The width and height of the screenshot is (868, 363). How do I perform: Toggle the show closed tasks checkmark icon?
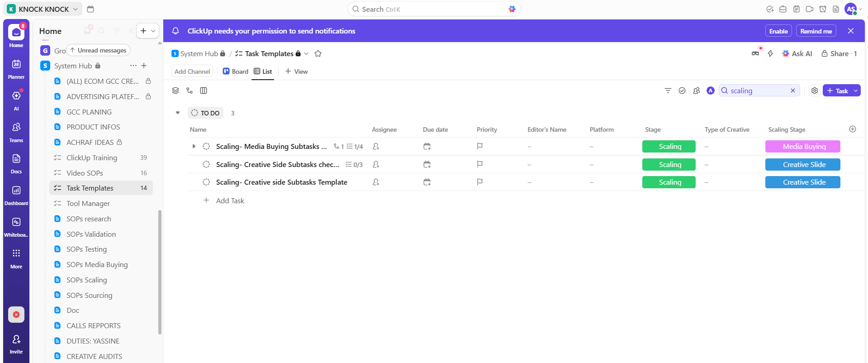pyautogui.click(x=682, y=91)
